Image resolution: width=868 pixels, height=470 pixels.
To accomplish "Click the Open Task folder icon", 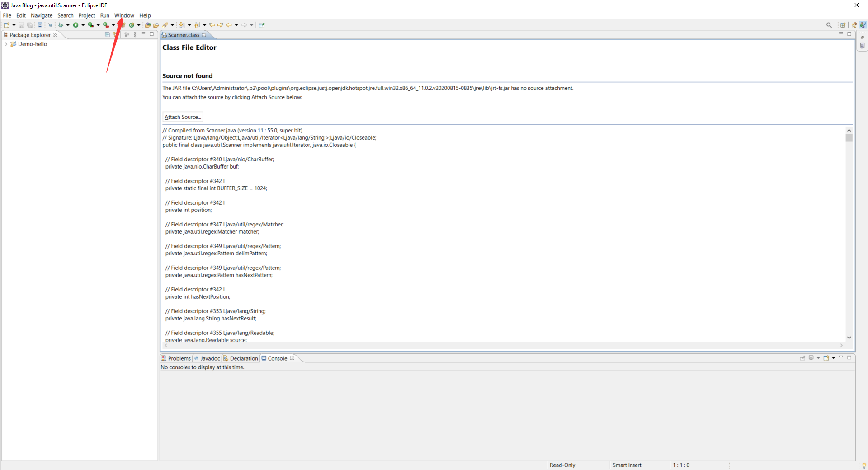I will pyautogui.click(x=156, y=25).
